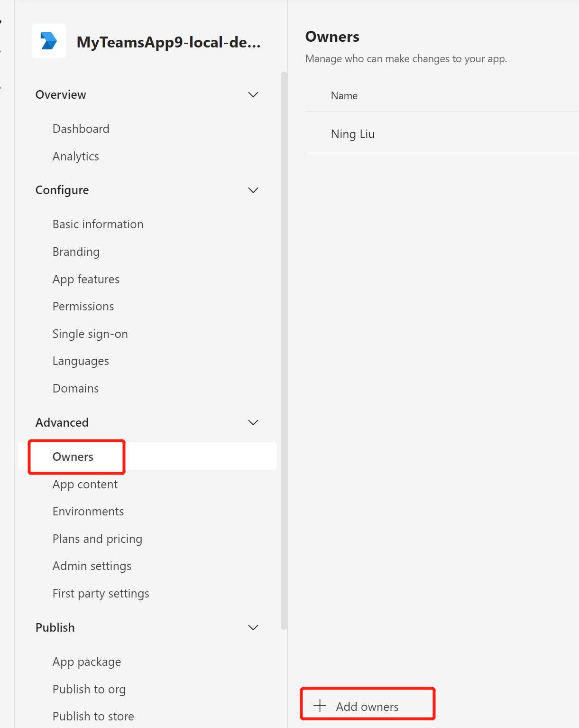Open App content under Advanced
The width and height of the screenshot is (579, 728).
point(85,484)
